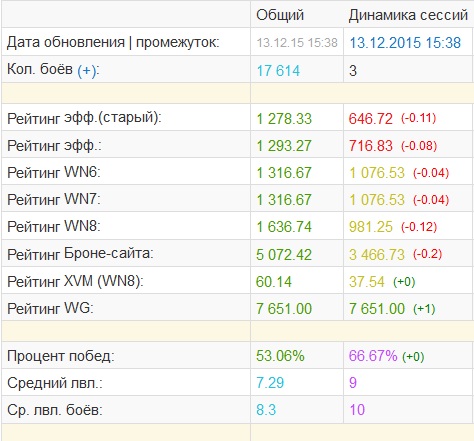The width and height of the screenshot is (474, 441).
Task: Click session WN8 value 981.25
Action: (x=371, y=227)
